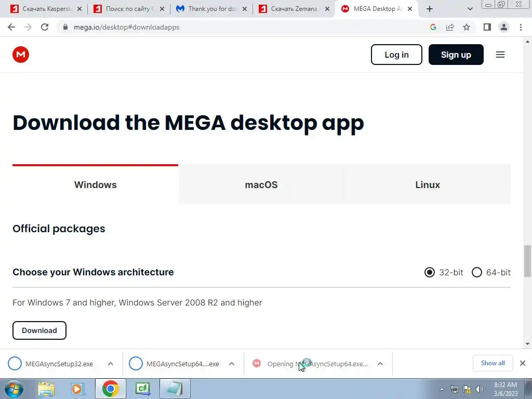Image resolution: width=532 pixels, height=399 pixels.
Task: Switch to the Windows tab
Action: [x=96, y=184]
